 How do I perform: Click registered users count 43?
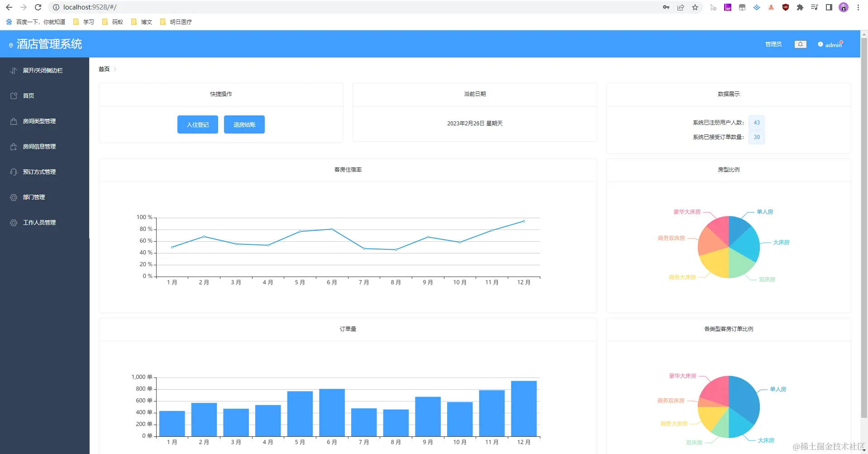click(x=757, y=123)
